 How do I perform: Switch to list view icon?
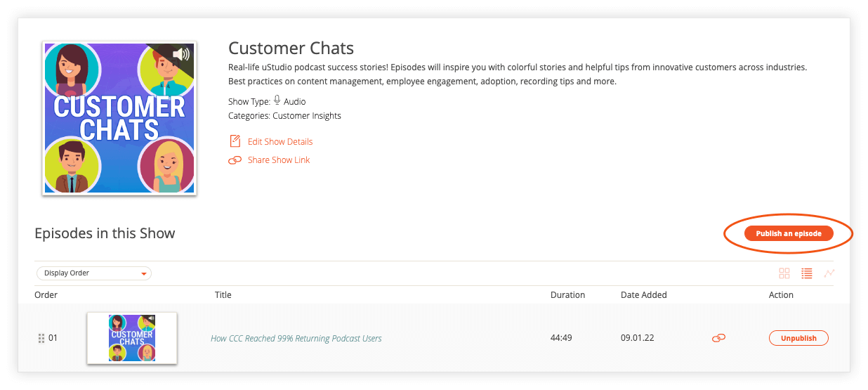pos(807,273)
